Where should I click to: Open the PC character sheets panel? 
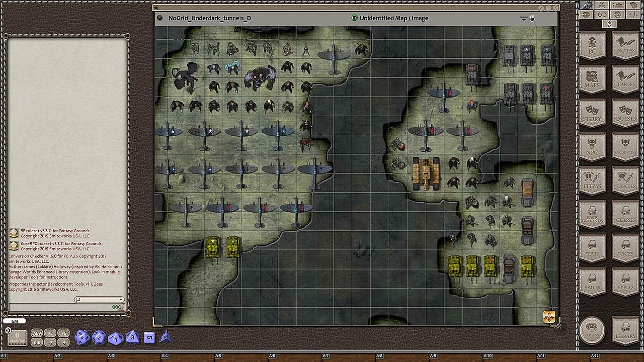coord(593,47)
